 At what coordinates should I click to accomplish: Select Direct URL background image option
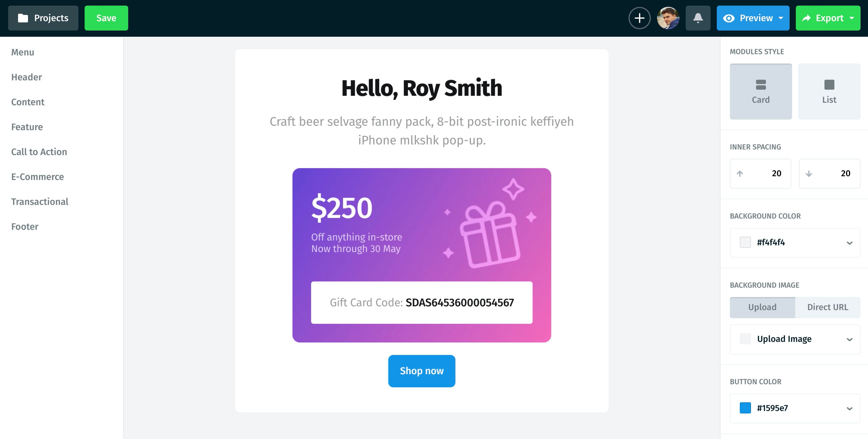[x=827, y=307]
